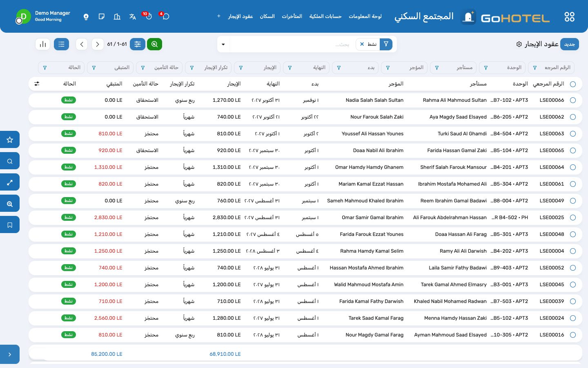Open the language translation icon
The image size is (588, 368).
[133, 17]
